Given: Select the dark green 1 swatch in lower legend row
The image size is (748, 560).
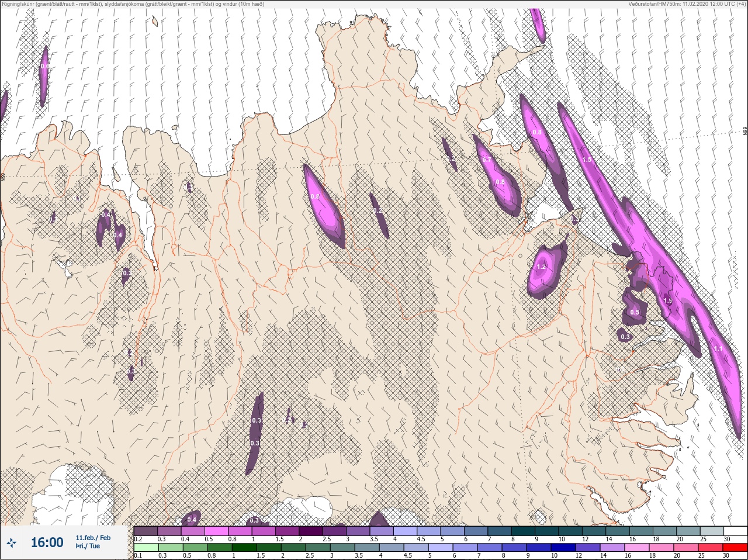Looking at the screenshot, I should pyautogui.click(x=243, y=548).
